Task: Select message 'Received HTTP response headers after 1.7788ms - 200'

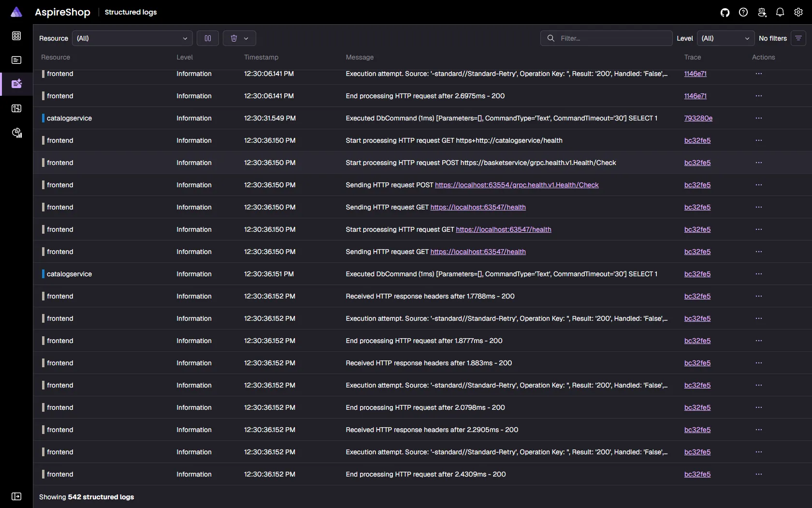Action: point(430,296)
